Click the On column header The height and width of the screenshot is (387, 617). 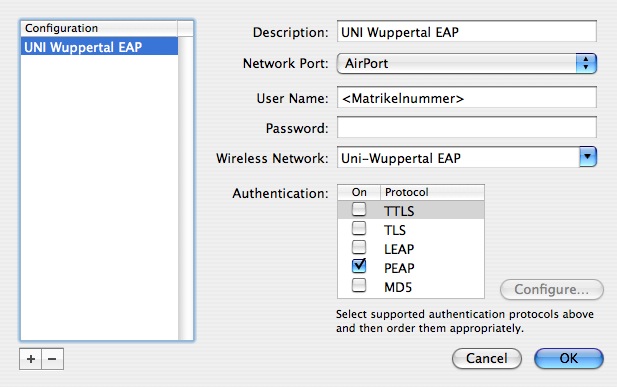(359, 193)
